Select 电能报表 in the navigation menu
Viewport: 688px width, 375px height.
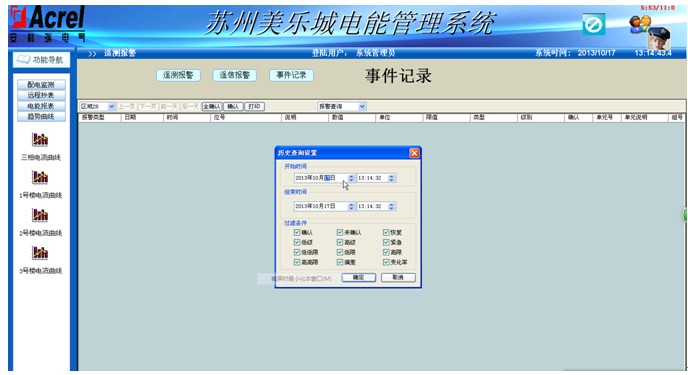41,106
